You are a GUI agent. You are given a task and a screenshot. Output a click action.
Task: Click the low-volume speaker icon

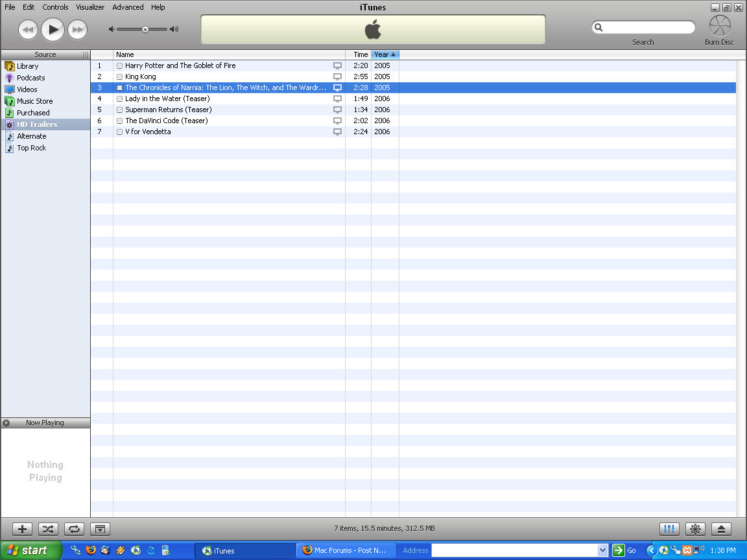[x=112, y=30]
